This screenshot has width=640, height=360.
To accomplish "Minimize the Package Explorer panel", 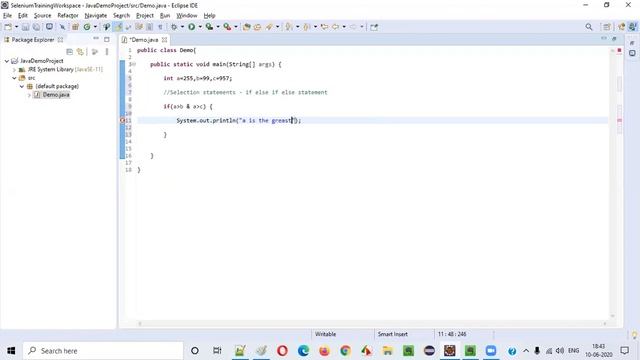I will pyautogui.click(x=96, y=39).
